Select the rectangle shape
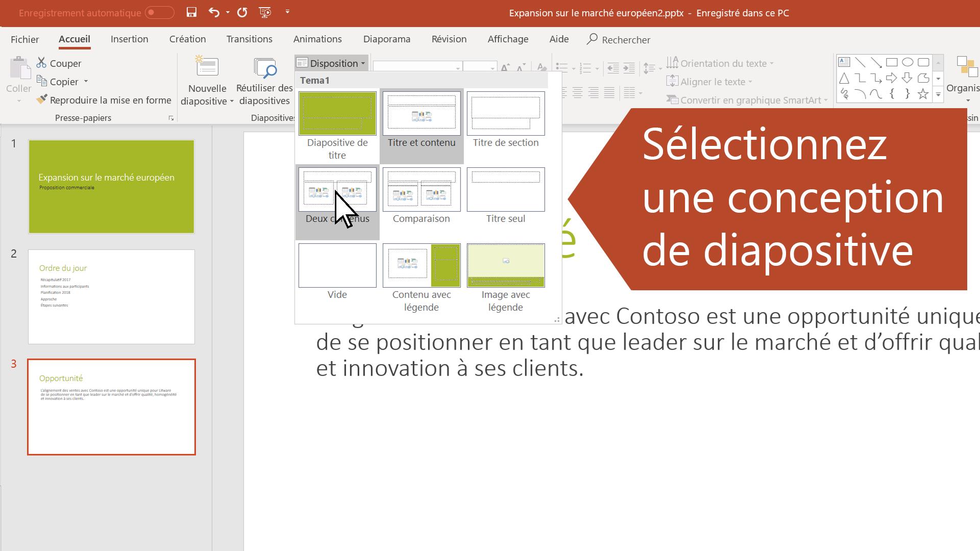The image size is (980, 551). [x=892, y=62]
